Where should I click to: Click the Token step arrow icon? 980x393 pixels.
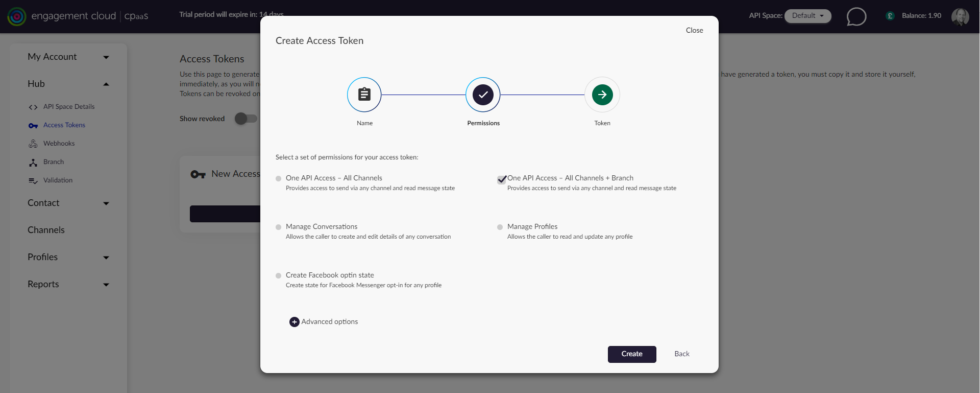pos(602,95)
